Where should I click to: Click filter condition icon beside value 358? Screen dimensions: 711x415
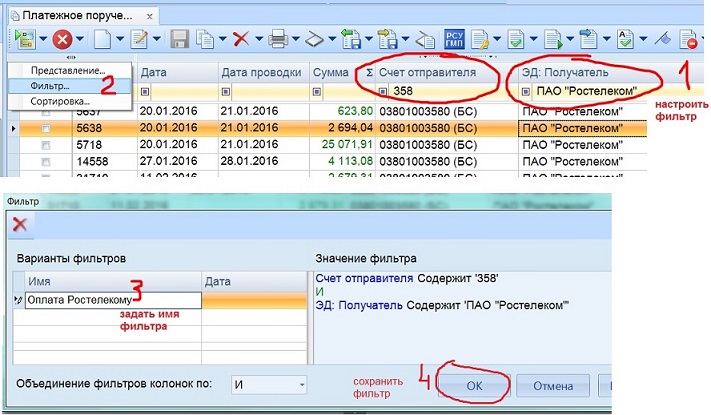pyautogui.click(x=383, y=92)
